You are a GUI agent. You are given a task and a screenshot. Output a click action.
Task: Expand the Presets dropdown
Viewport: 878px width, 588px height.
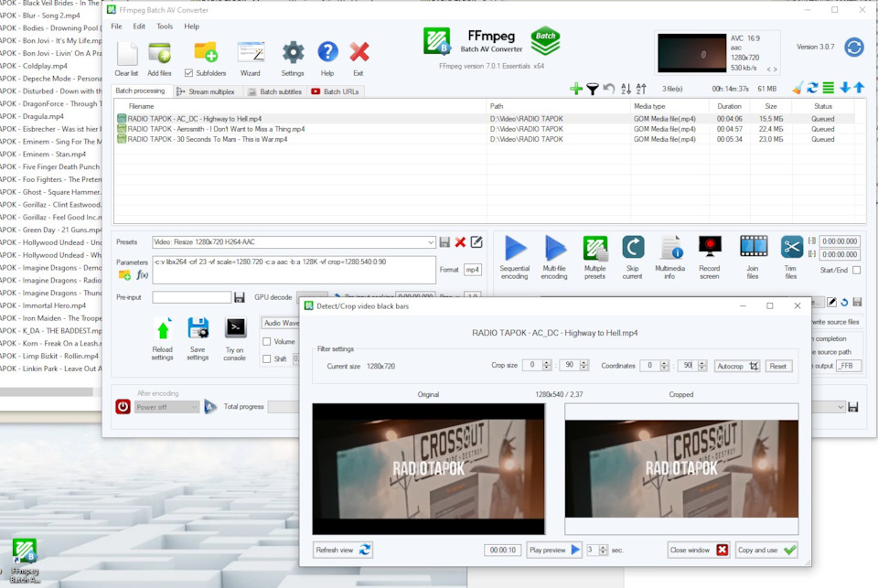(x=430, y=242)
